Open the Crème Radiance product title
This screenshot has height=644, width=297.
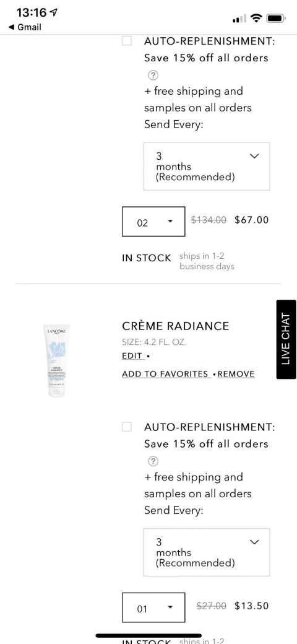176,326
